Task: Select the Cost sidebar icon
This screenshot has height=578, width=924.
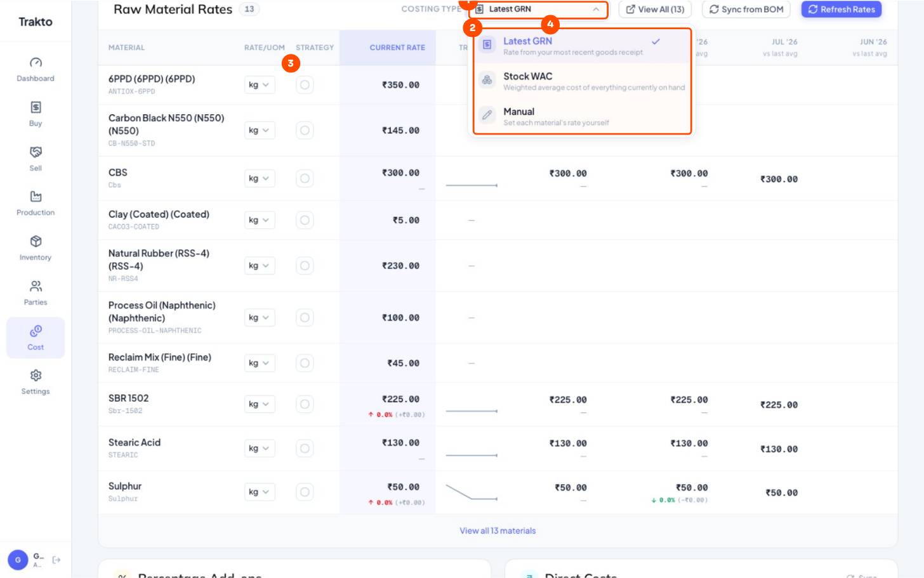Action: (36, 331)
